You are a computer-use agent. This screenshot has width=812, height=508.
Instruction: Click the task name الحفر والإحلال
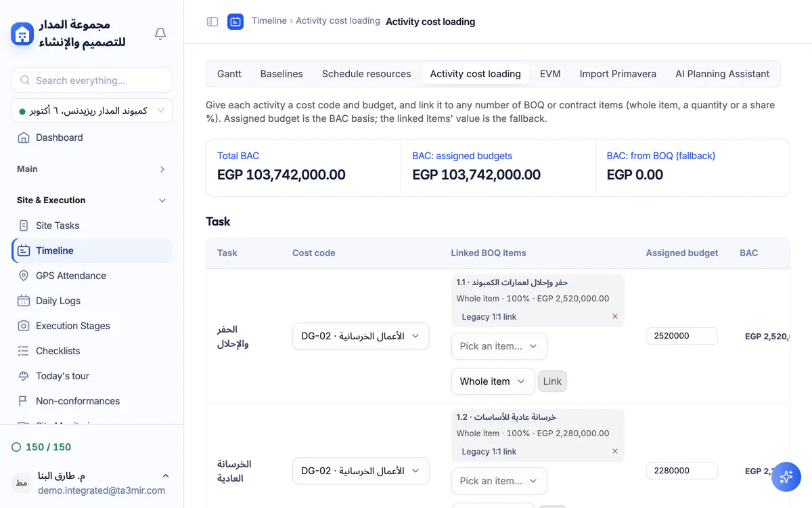[233, 337]
